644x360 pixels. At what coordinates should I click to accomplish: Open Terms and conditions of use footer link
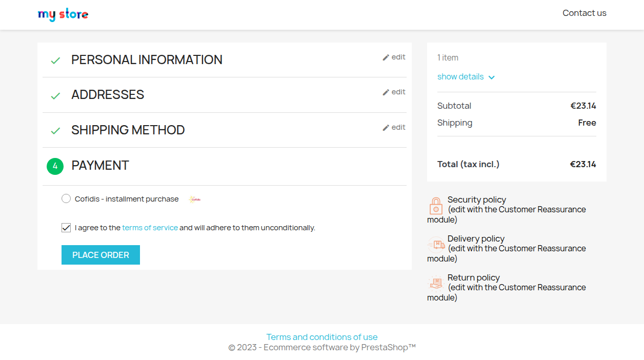pyautogui.click(x=322, y=337)
